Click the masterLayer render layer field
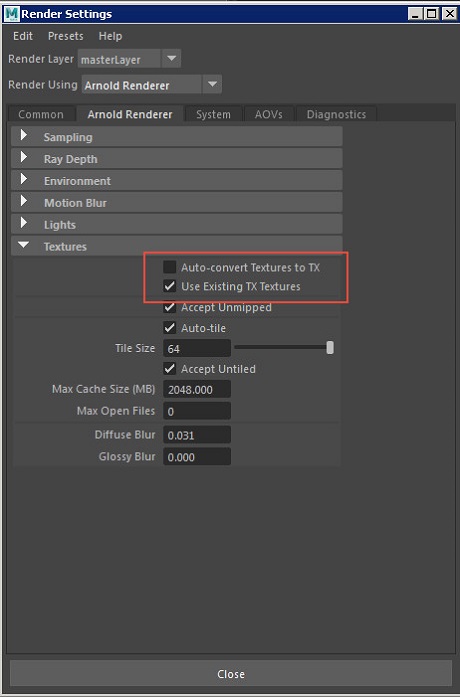The width and height of the screenshot is (460, 697). tap(119, 59)
